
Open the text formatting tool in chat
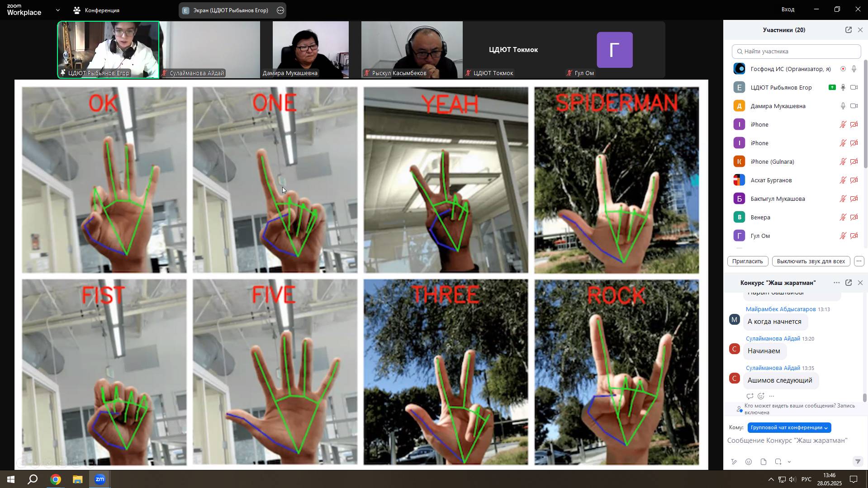pyautogui.click(x=734, y=462)
